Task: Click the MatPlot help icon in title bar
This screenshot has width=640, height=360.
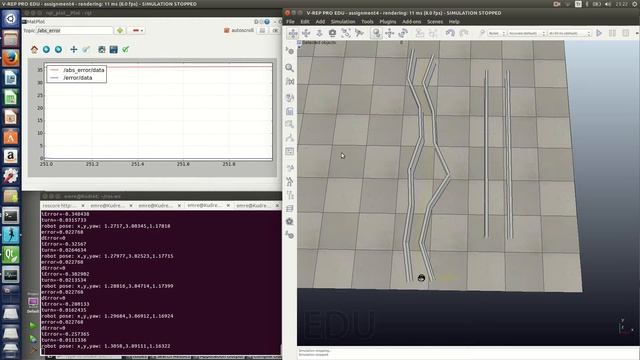Action: tap(267, 21)
